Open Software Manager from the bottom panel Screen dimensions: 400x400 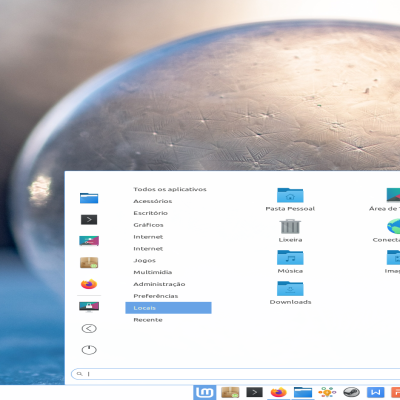(x=230, y=392)
